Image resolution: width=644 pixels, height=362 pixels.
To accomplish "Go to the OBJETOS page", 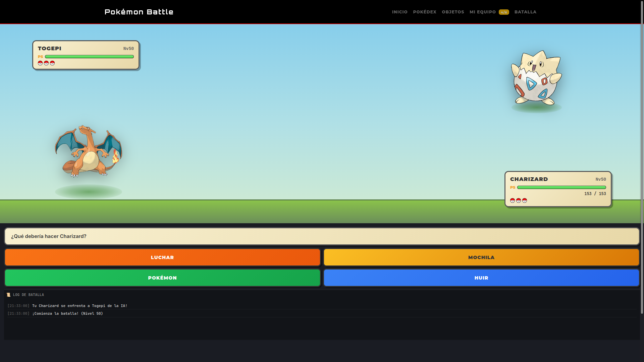I will 453,12.
